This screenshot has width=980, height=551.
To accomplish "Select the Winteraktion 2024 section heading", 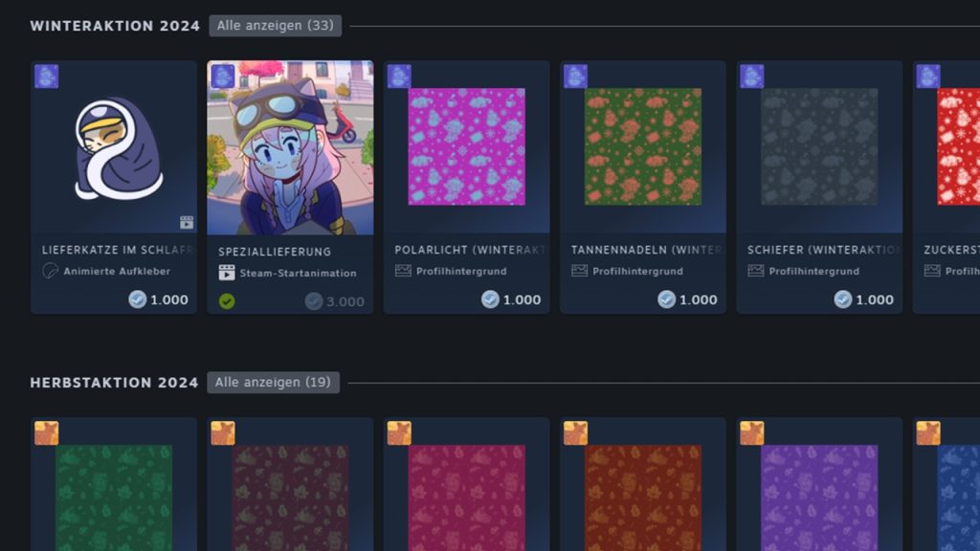I will [x=115, y=26].
